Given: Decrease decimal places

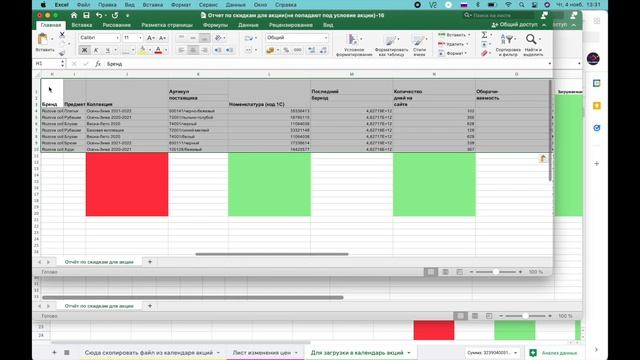Looking at the screenshot, I should [x=323, y=50].
